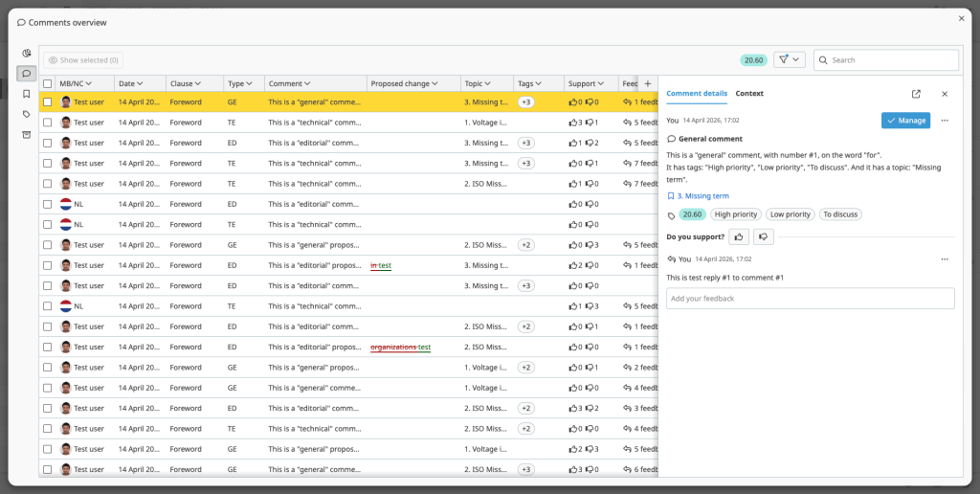980x494 pixels.
Task: Click the blue Manage button
Action: tap(905, 120)
